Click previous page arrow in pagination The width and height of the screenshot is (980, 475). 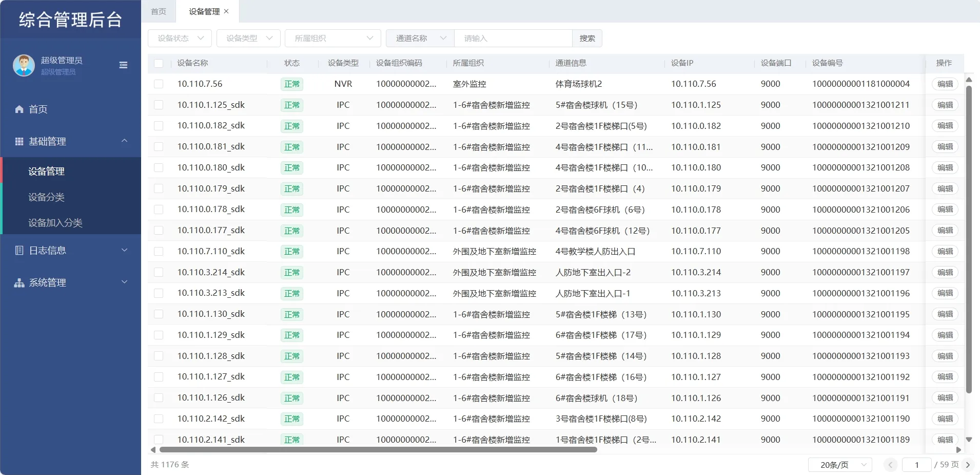click(891, 465)
